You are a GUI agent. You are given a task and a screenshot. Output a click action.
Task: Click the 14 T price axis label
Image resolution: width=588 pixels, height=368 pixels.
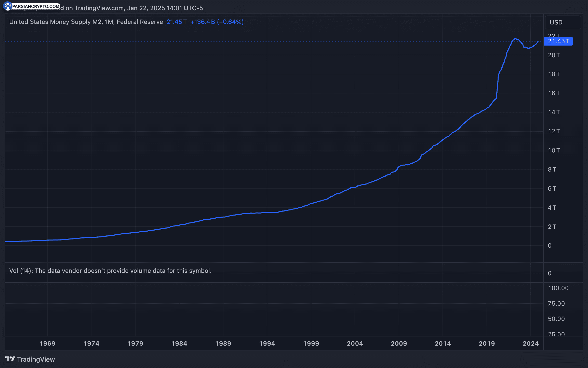[x=554, y=112]
